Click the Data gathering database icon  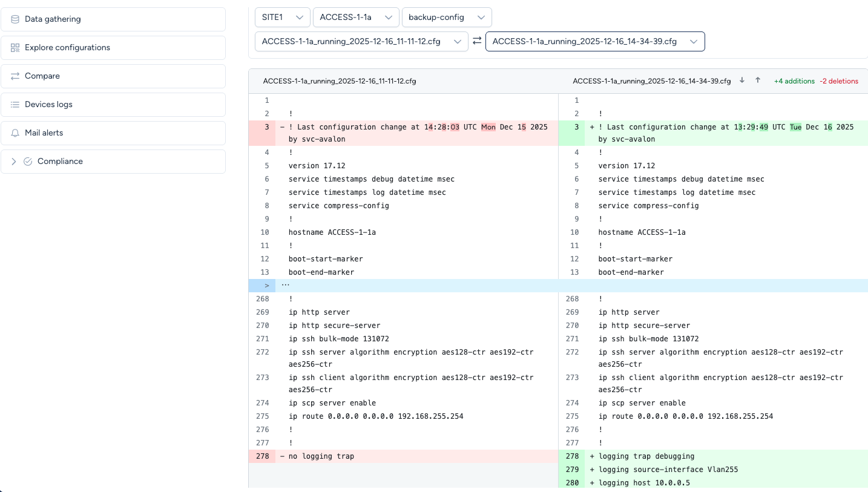(15, 19)
